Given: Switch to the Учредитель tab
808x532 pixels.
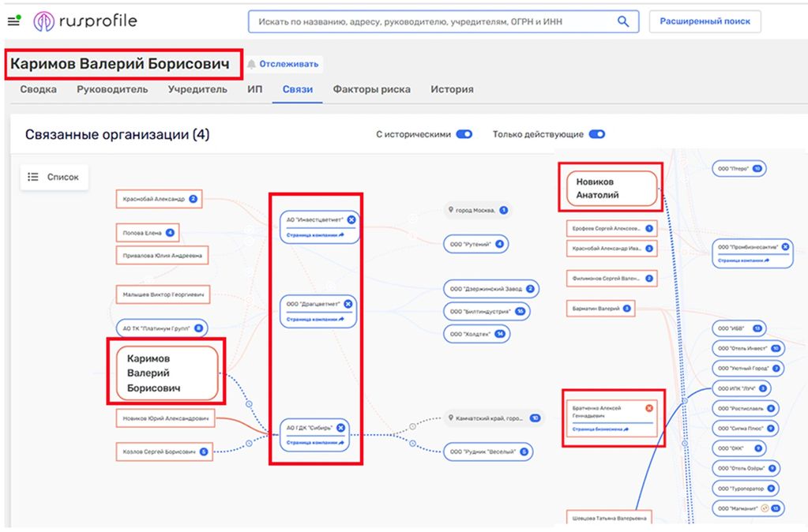Looking at the screenshot, I should (197, 90).
